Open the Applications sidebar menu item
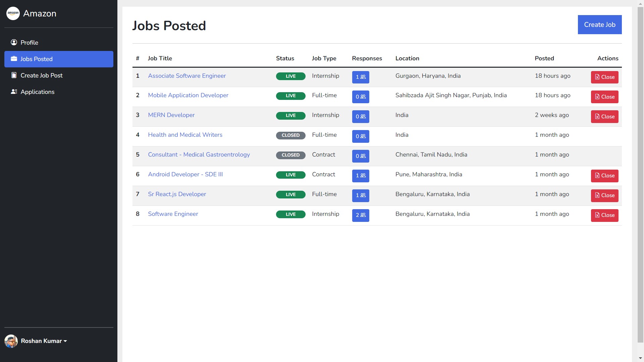The height and width of the screenshot is (362, 644). coord(37,92)
